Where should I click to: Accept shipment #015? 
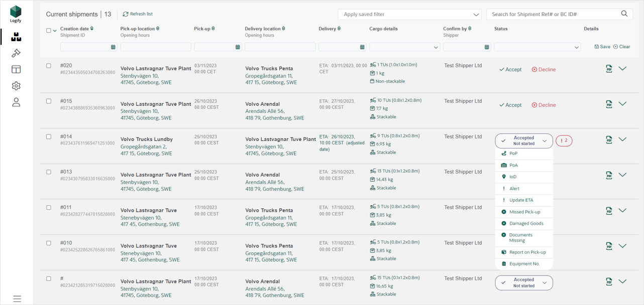(x=510, y=105)
